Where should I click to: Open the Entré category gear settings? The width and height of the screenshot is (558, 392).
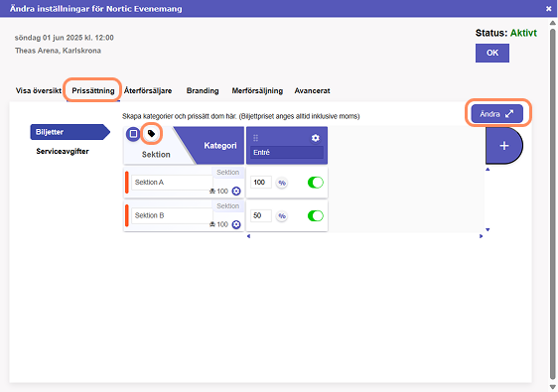tap(316, 138)
